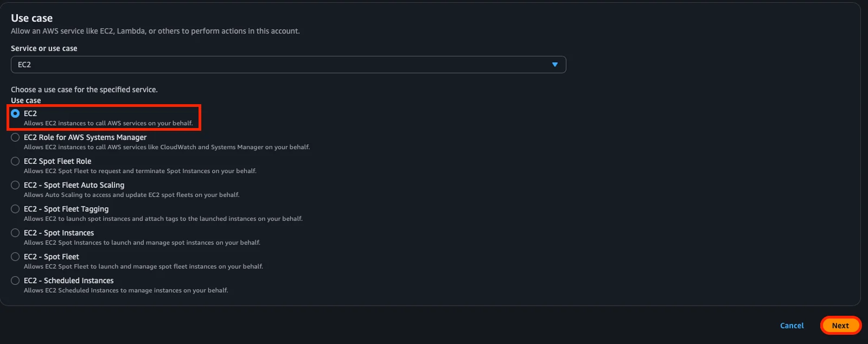This screenshot has height=344, width=868.
Task: Click the 'EC2 - Spot Instances' label text
Action: 59,233
